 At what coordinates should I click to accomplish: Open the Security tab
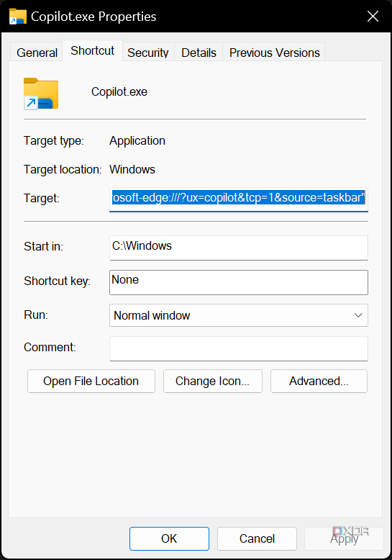click(147, 53)
